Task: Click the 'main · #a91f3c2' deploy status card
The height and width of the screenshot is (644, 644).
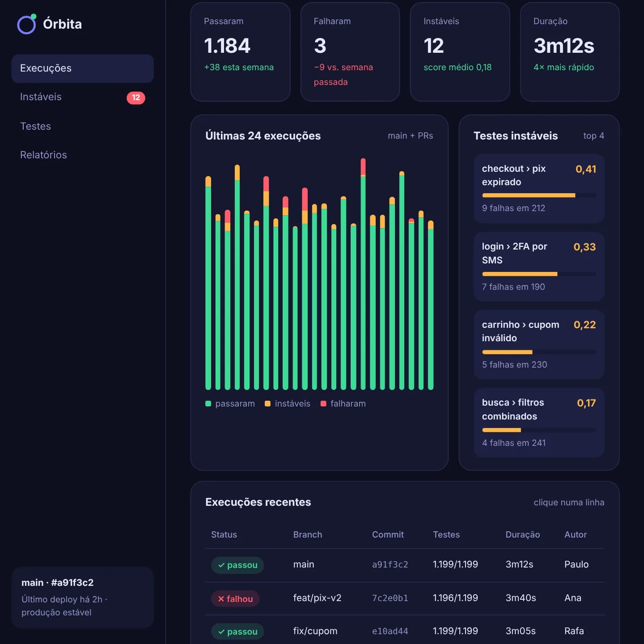Action: click(83, 597)
